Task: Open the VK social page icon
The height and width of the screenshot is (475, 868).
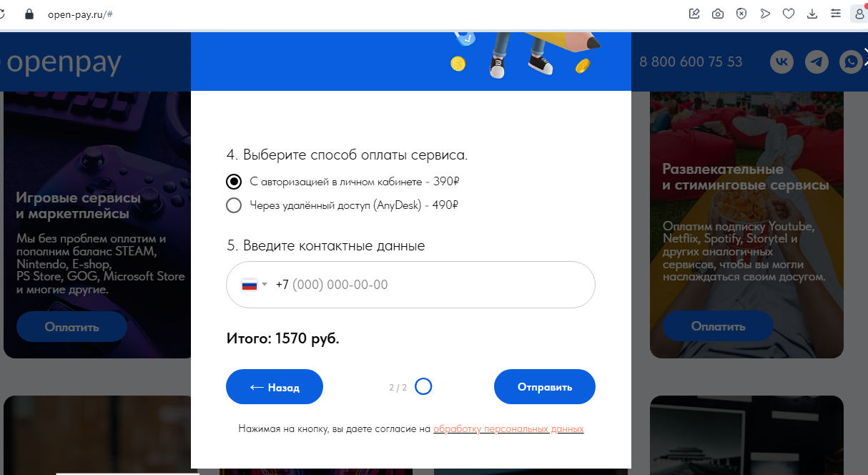Action: [782, 62]
